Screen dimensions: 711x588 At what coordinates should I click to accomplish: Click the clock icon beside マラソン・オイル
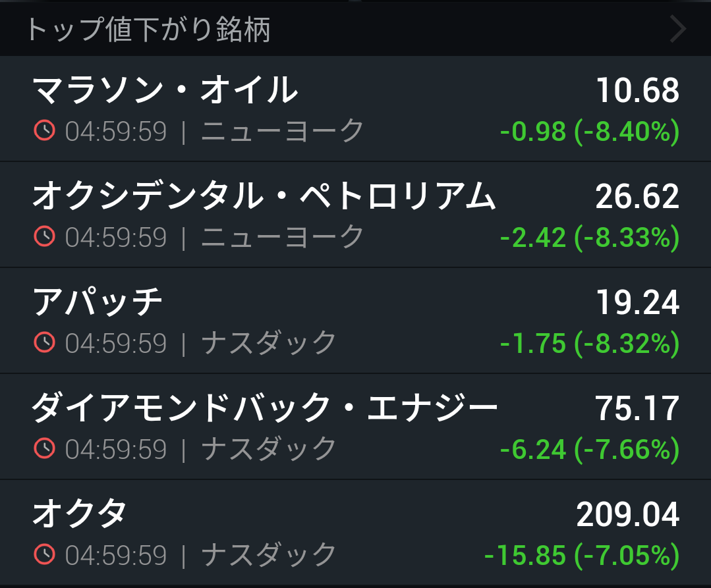[x=44, y=130]
